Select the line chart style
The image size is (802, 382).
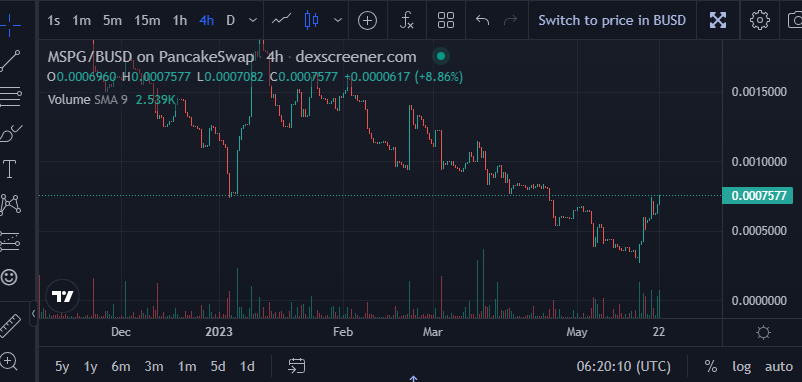point(281,20)
